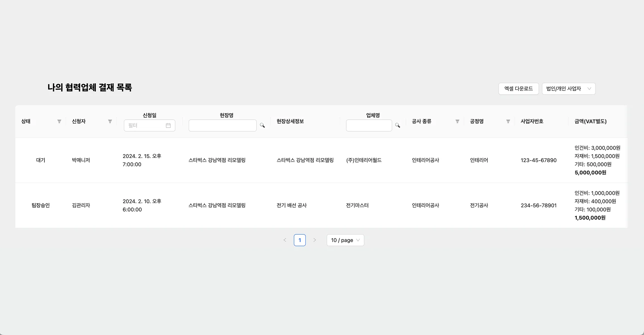The width and height of the screenshot is (644, 335).
Task: Click date 2024. 2. 15. 오후 7:00:00
Action: pyautogui.click(x=142, y=160)
